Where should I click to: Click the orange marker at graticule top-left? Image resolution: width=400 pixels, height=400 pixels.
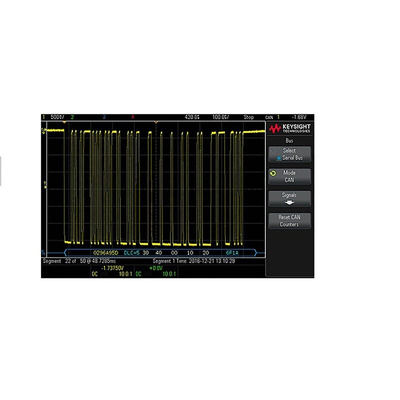click(64, 122)
